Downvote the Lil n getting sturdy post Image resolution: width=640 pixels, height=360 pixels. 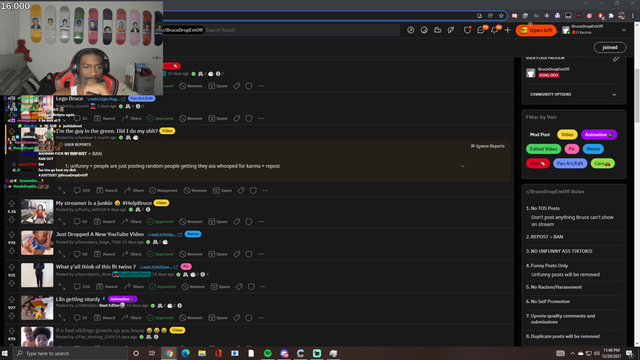tap(11, 316)
